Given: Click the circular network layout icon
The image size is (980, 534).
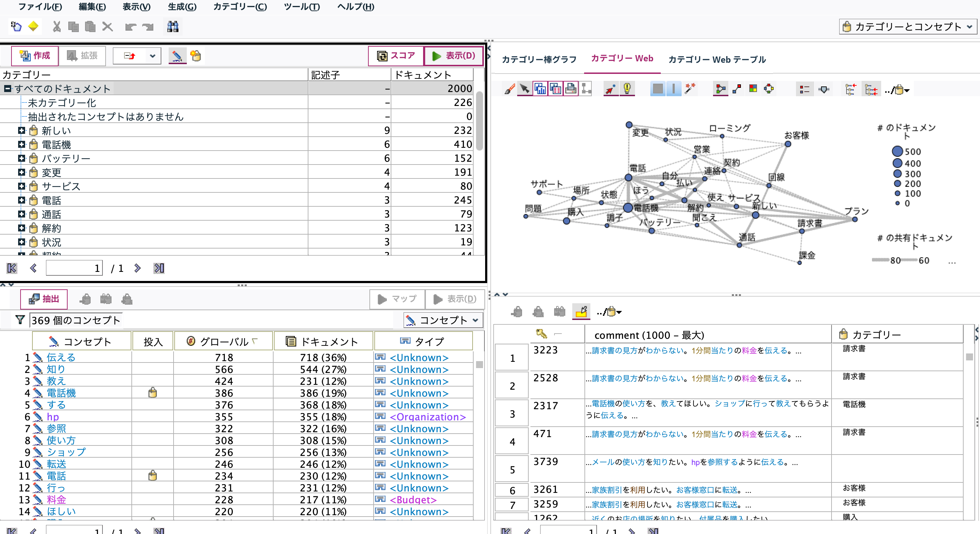Looking at the screenshot, I should point(769,89).
